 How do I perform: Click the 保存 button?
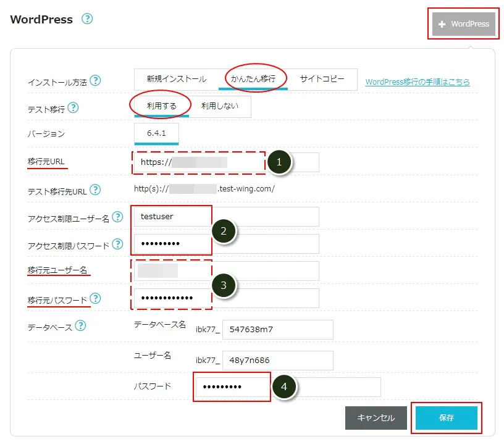tap(447, 418)
